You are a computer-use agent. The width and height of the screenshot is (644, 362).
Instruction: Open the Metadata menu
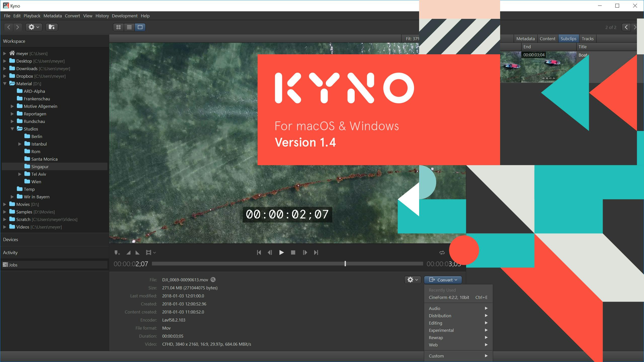(53, 16)
